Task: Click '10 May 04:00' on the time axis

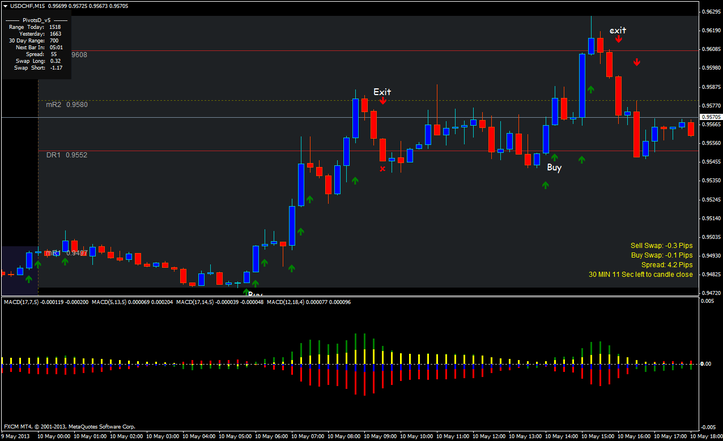Action: (199, 436)
